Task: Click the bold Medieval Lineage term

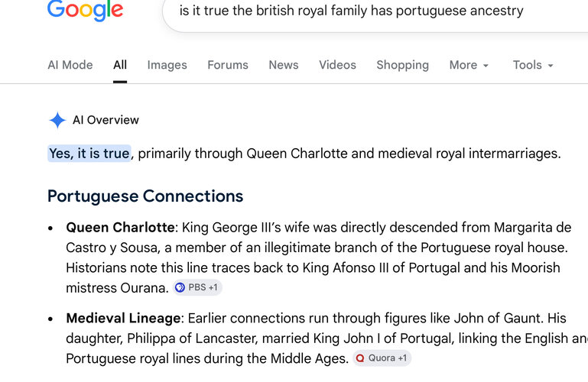Action: tap(123, 319)
